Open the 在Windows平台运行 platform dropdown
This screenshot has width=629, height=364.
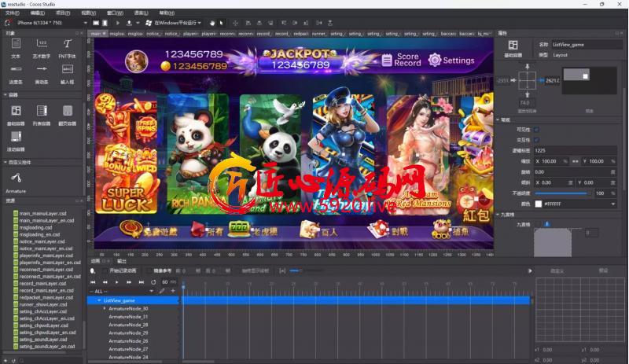click(x=174, y=23)
